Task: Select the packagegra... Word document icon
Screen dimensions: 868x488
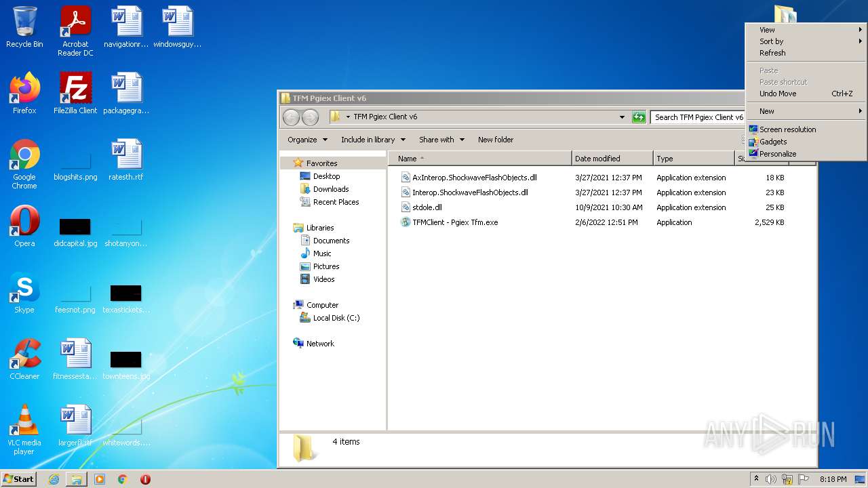Action: point(126,94)
